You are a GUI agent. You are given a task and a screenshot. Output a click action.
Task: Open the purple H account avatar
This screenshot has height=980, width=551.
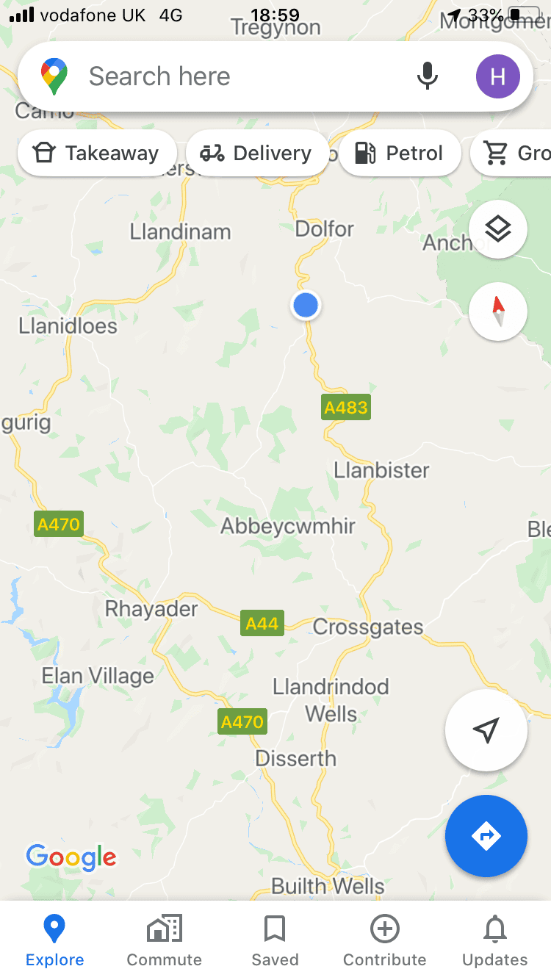point(498,76)
